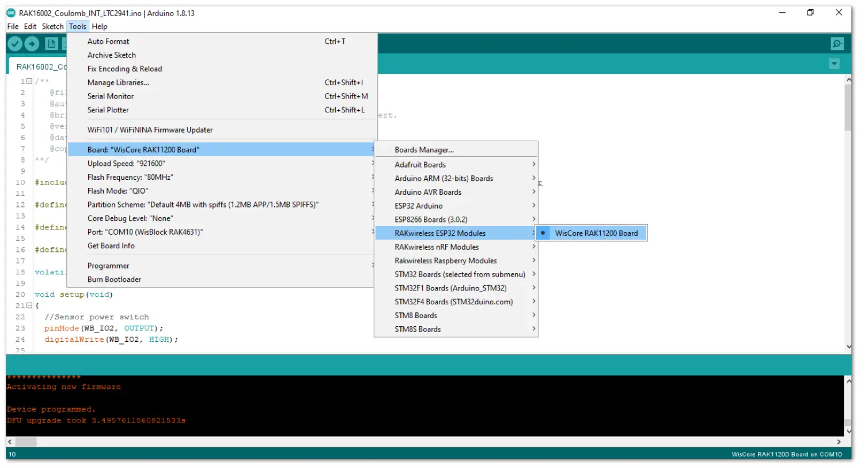Open the Serial Monitor magnifier icon

click(x=837, y=44)
